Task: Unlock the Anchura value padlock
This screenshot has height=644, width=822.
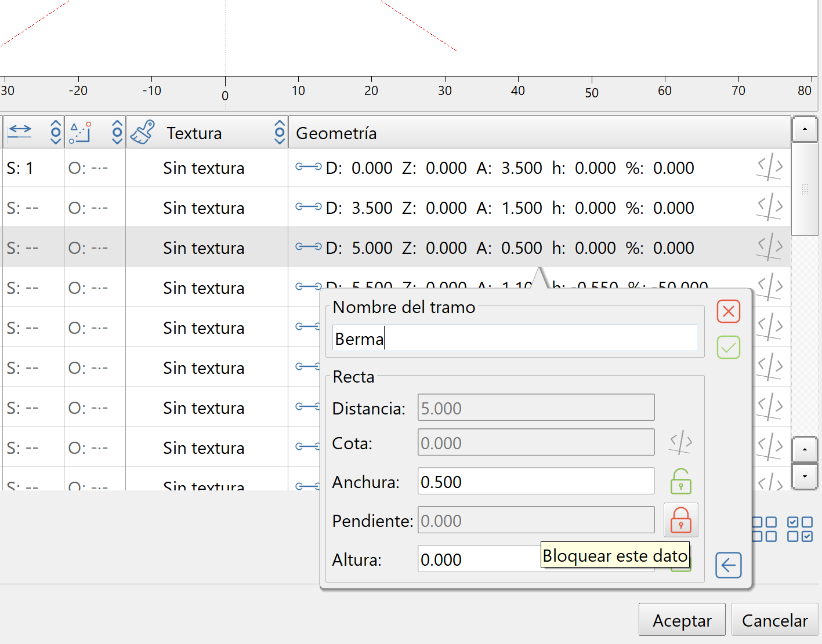Action: pyautogui.click(x=680, y=482)
